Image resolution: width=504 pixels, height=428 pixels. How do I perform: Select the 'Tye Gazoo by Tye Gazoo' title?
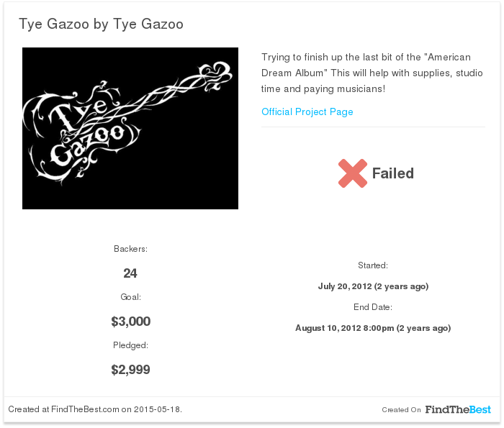[x=101, y=24]
